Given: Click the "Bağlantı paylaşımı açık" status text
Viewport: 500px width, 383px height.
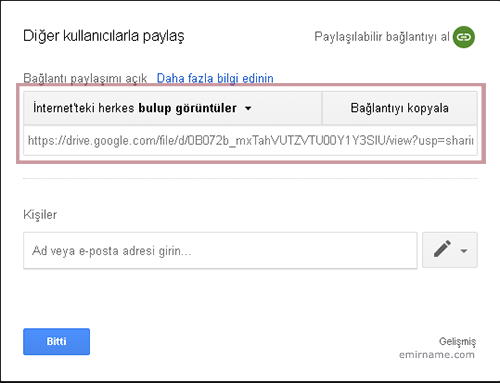Looking at the screenshot, I should tap(85, 78).
